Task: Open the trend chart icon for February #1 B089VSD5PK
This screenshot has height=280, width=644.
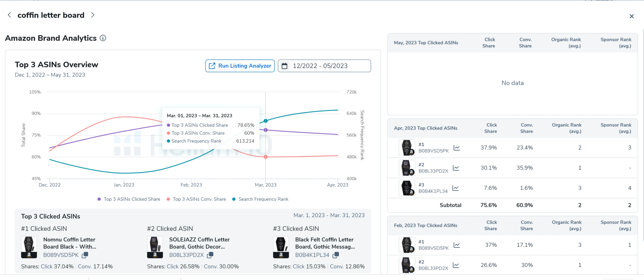Action: click(457, 245)
